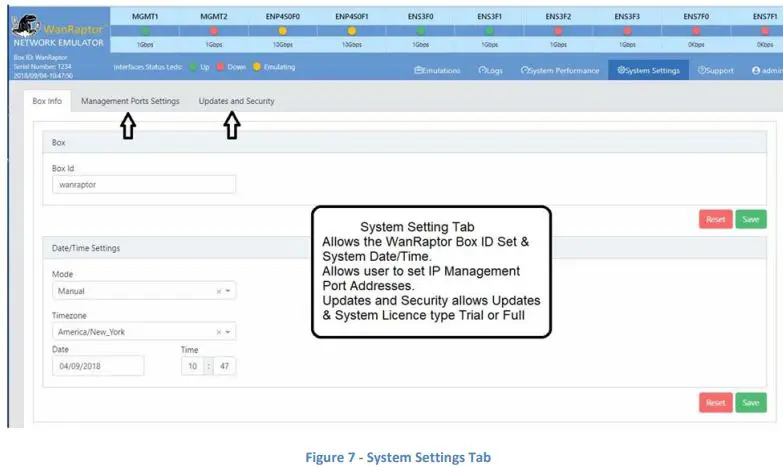The width and height of the screenshot is (783, 467).
Task: Click the Box Id input field
Action: (144, 184)
